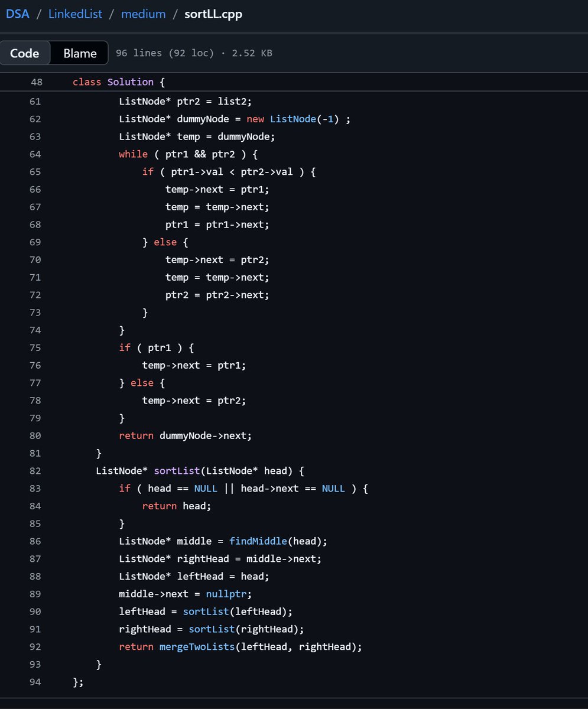
Task: Select line number 94
Action: pos(35,682)
